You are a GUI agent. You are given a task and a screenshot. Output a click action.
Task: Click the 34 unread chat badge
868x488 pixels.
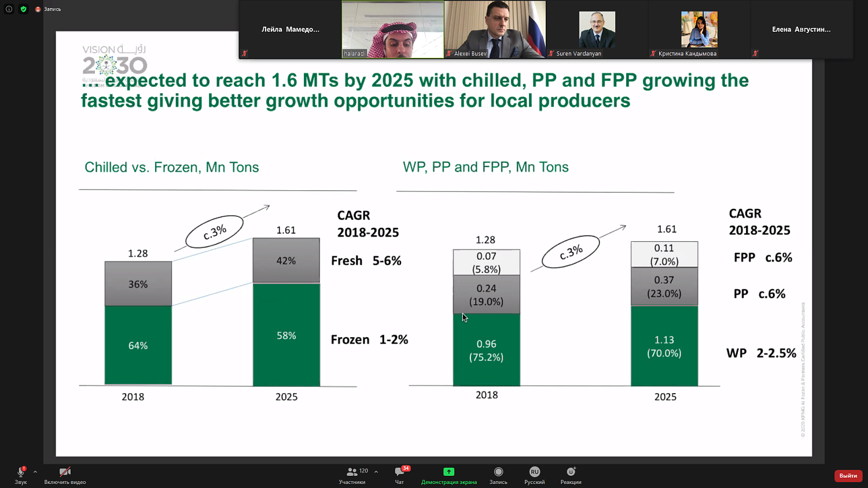tap(406, 468)
